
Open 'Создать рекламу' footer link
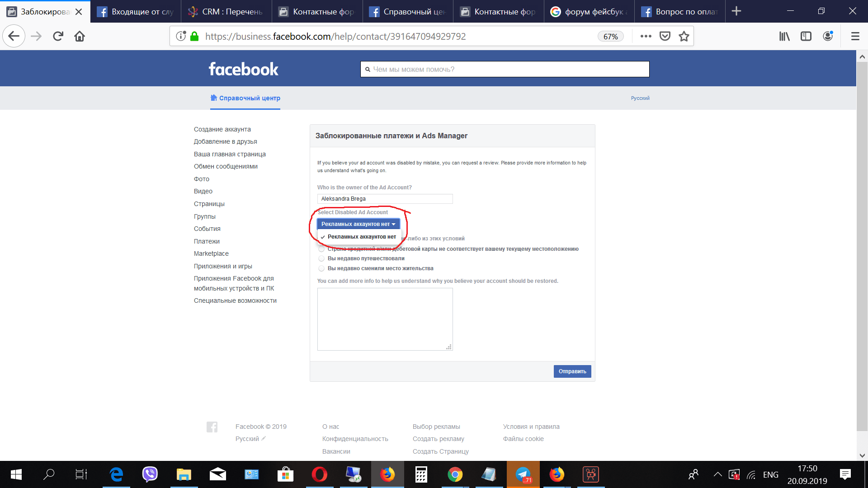click(439, 439)
